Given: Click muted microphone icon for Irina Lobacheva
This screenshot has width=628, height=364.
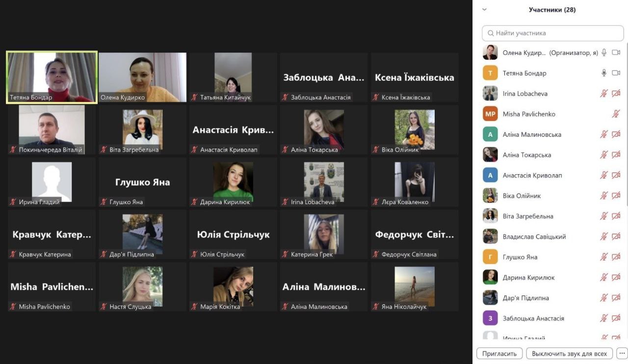Looking at the screenshot, I should 604,94.
